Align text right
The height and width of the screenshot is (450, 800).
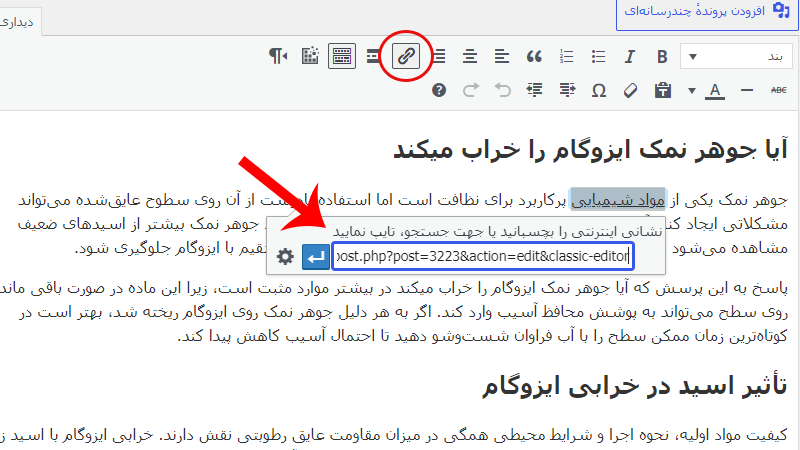tap(439, 56)
